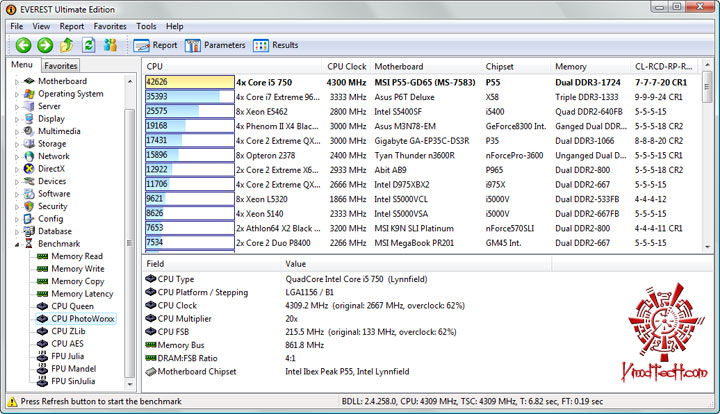Expand the Network tree node

17,157
